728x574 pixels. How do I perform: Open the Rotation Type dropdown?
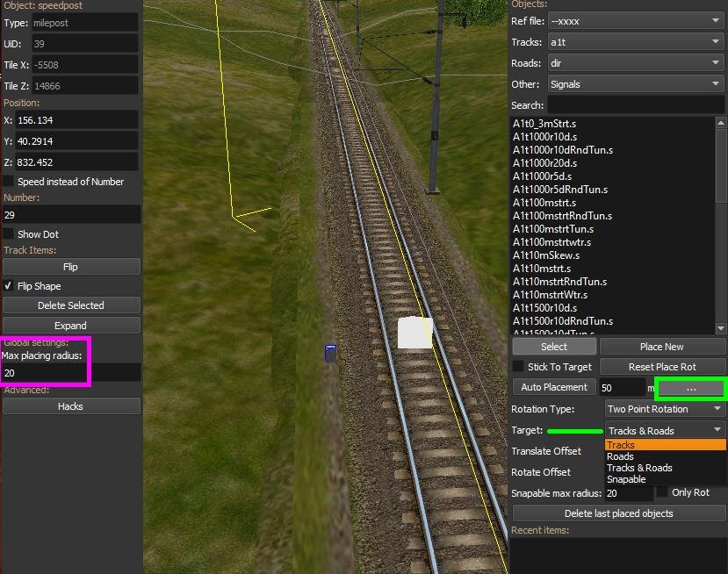click(x=665, y=409)
